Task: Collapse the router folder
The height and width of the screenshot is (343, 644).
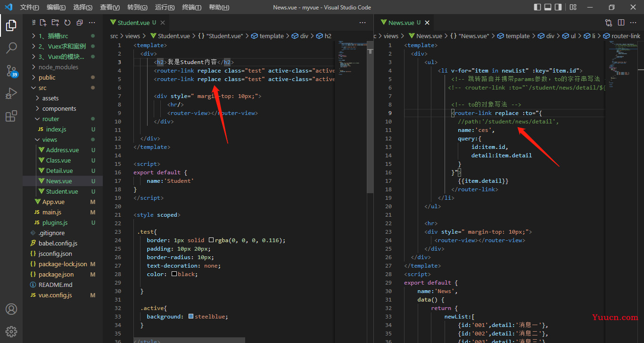Action: [63, 119]
